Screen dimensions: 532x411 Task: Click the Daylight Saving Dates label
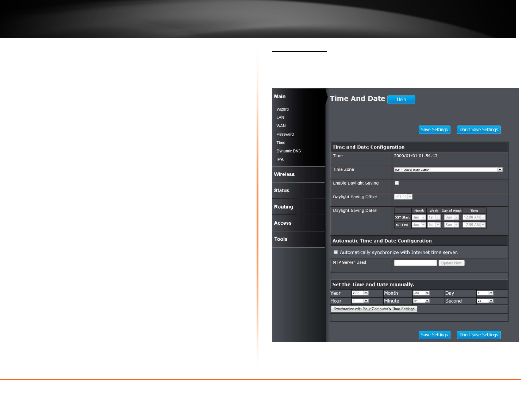point(355,211)
